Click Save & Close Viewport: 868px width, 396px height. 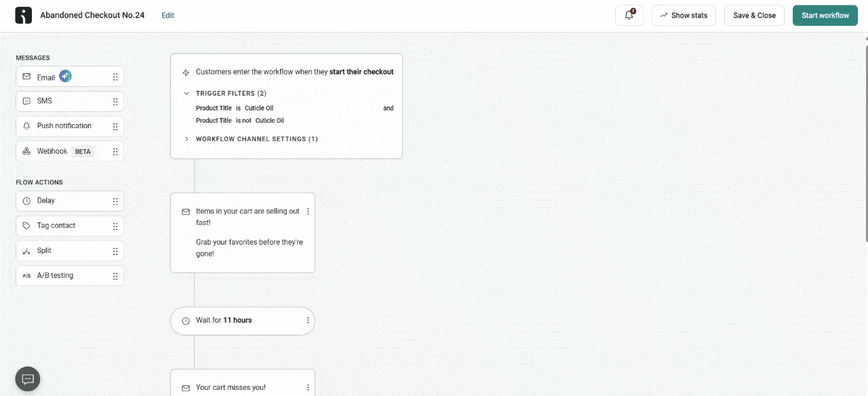[754, 16]
